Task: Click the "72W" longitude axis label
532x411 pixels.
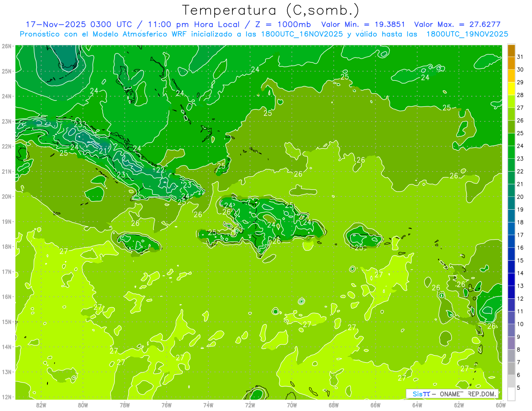Action: click(x=250, y=405)
